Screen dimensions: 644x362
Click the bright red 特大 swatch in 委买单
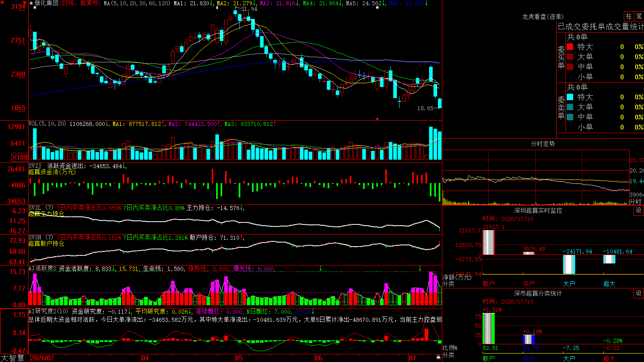pos(570,47)
